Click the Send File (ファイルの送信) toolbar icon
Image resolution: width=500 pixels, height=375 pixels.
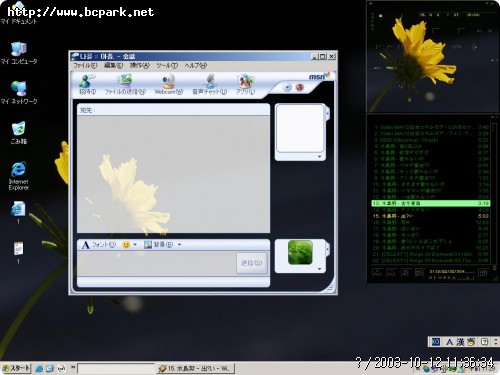[x=125, y=84]
